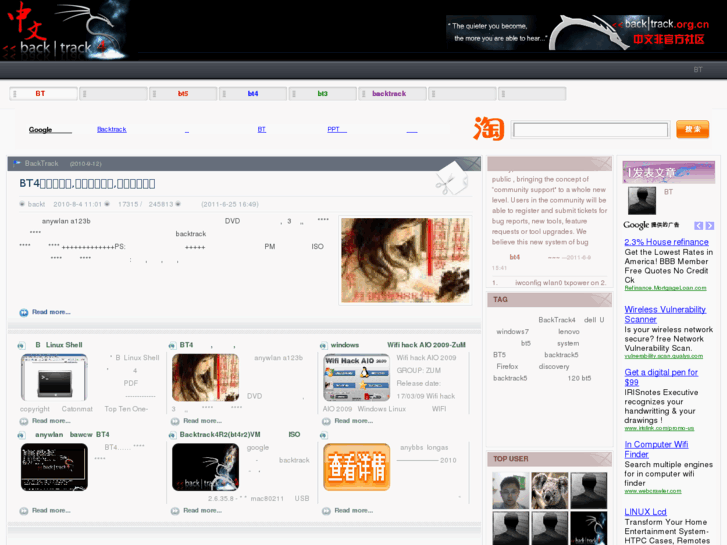Focus the Taobao search input field
Viewport: 727px width, 545px height.
coord(590,130)
